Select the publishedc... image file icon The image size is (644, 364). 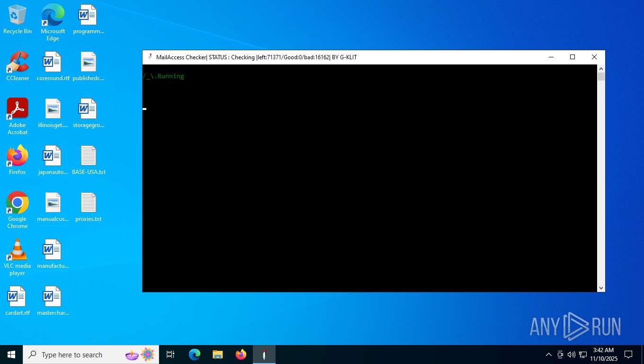[x=89, y=66]
